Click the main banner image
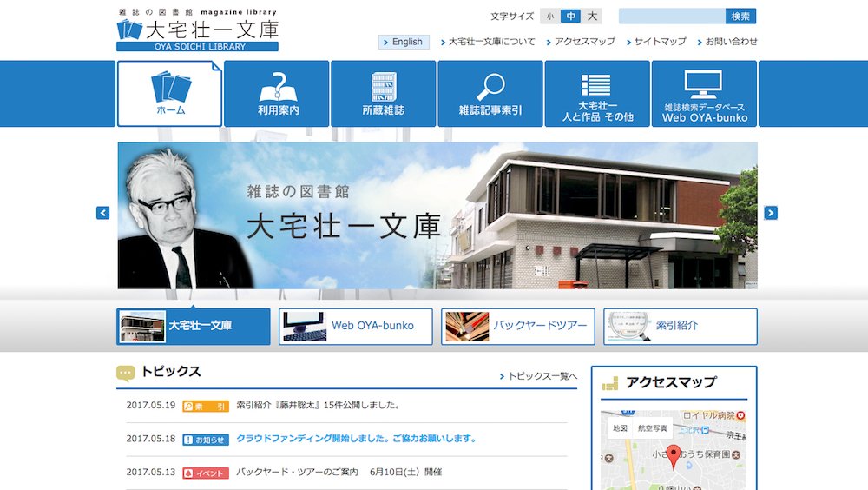Viewport: 868px width, 490px height. tap(437, 215)
